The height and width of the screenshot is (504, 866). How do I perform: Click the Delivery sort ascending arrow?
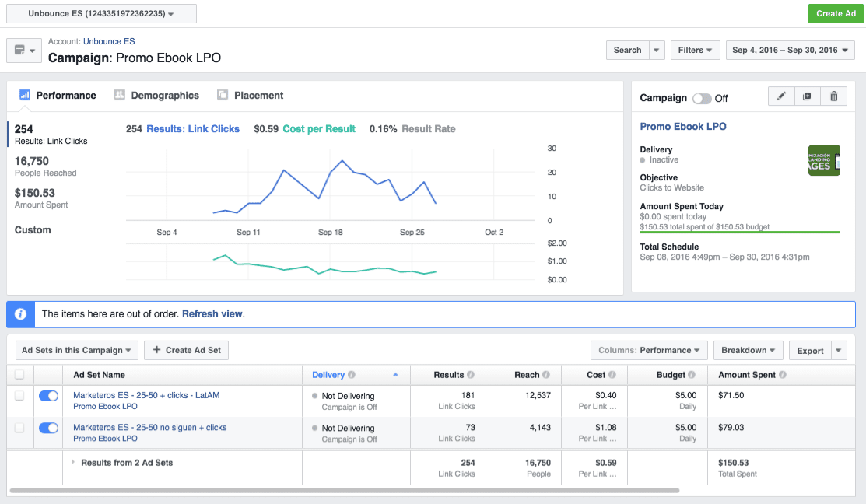(395, 374)
